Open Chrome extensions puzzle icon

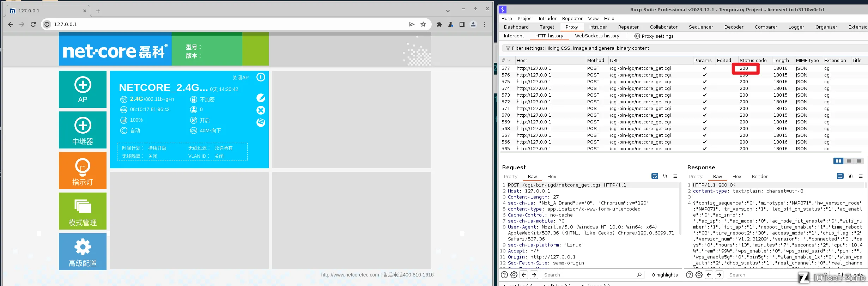(x=439, y=24)
